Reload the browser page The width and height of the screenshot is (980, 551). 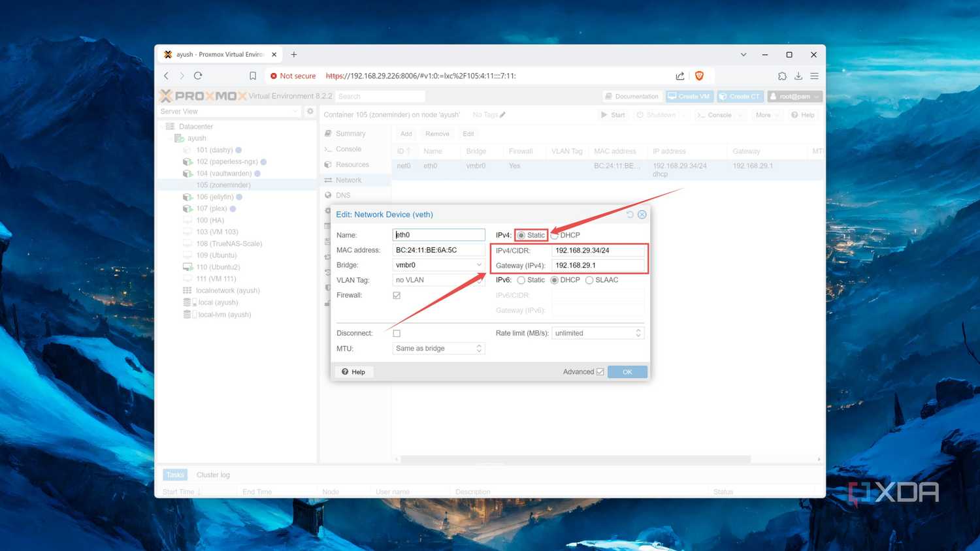click(198, 76)
